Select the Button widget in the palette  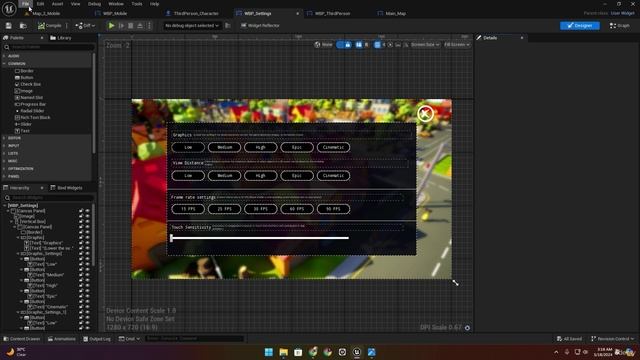[24, 78]
